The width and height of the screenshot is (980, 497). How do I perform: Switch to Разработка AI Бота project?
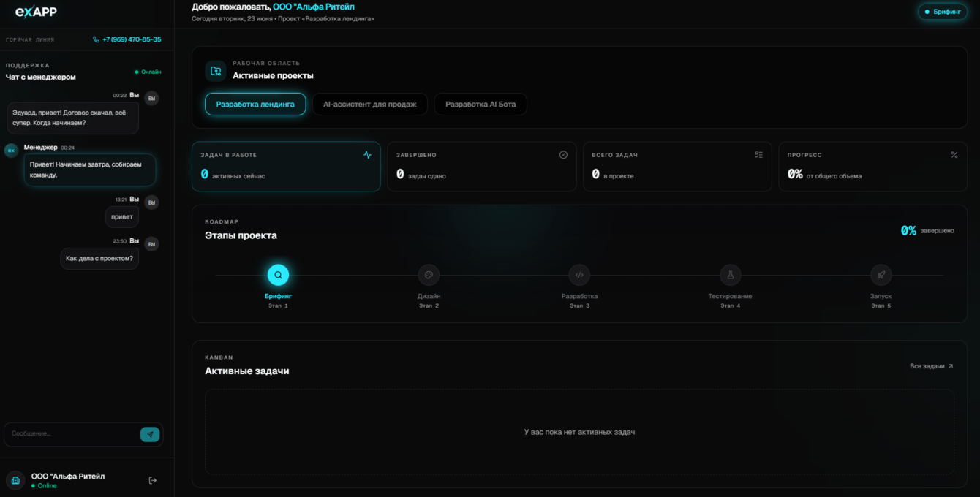click(480, 104)
